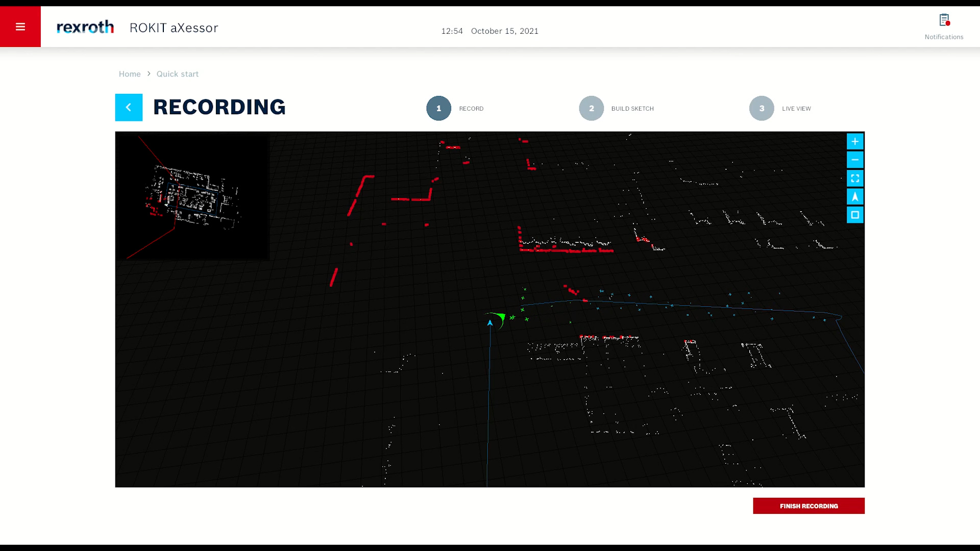Click the RECORD step label
Image resolution: width=980 pixels, height=551 pixels.
click(471, 109)
